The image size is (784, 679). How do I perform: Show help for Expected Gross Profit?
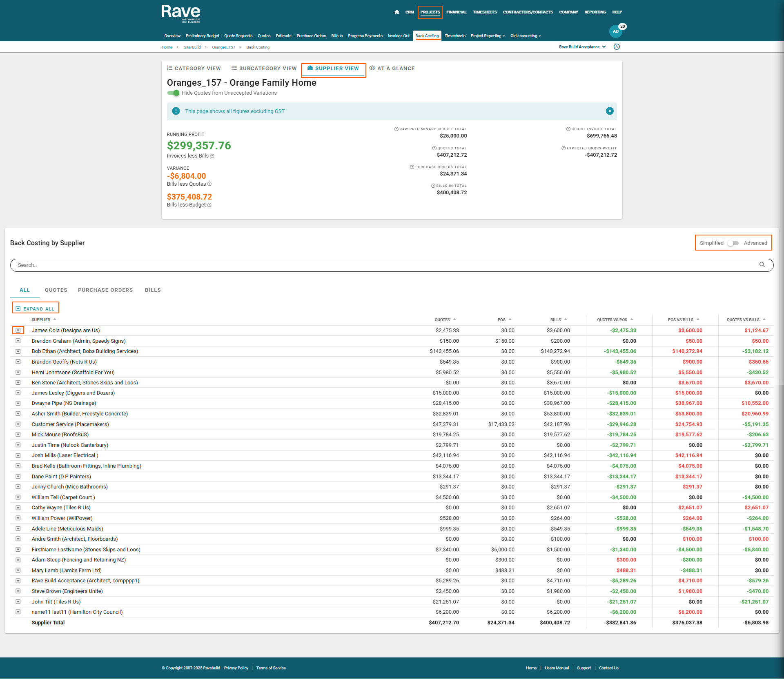tap(563, 148)
